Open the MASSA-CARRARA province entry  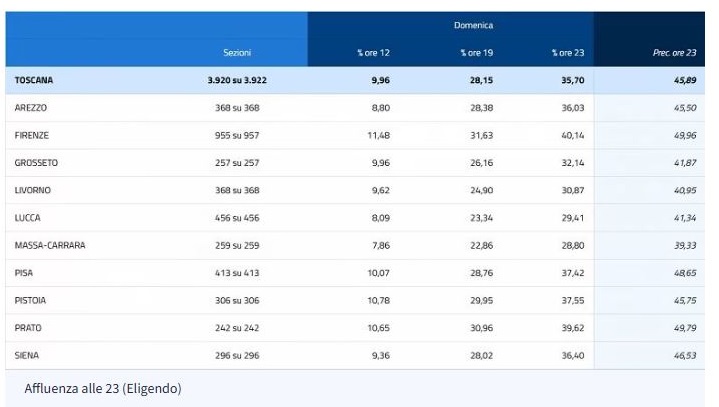pos(50,245)
